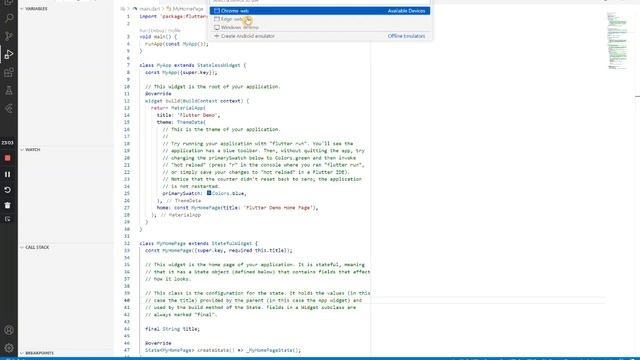Click the "const MyApp({super.key});" line
The height and width of the screenshot is (360, 640).
tap(181, 73)
